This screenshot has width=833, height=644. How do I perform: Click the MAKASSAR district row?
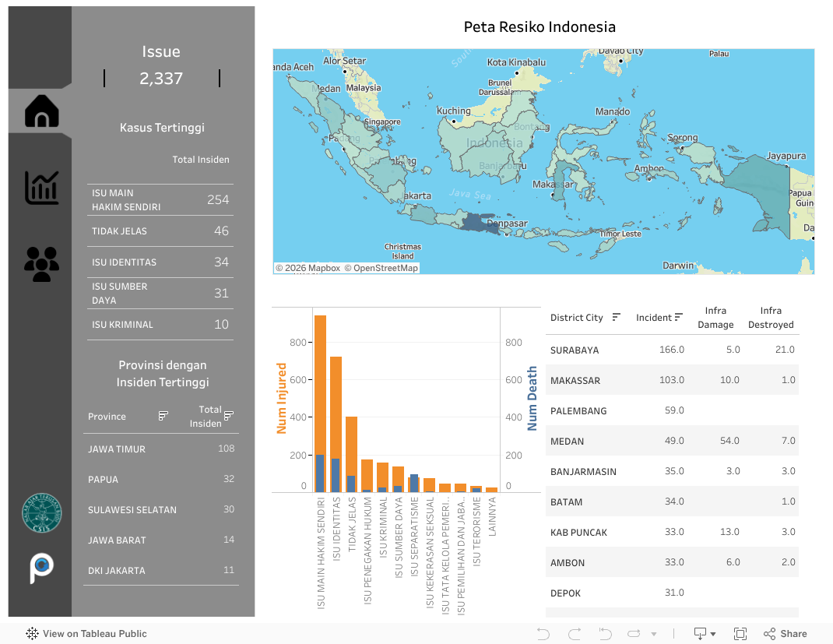point(672,380)
